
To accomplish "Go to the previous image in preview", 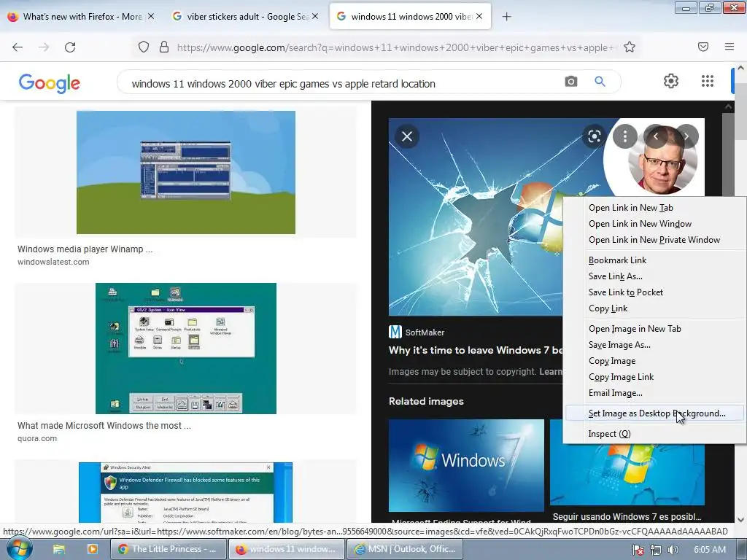I will [656, 136].
